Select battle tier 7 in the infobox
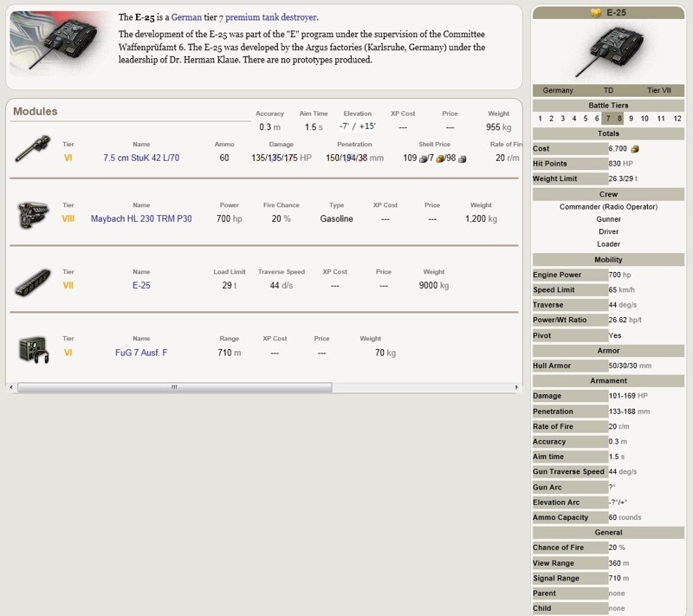 (608, 119)
